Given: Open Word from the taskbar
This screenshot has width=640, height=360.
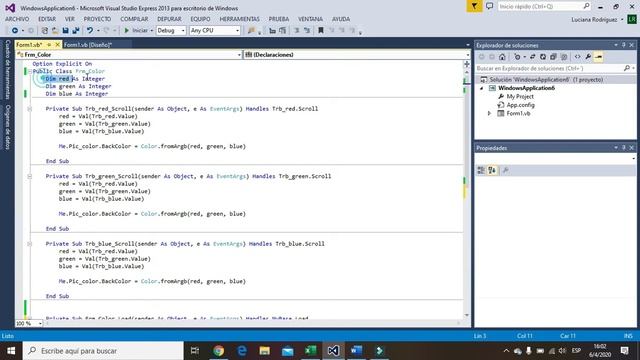Looking at the screenshot, I should 356,351.
